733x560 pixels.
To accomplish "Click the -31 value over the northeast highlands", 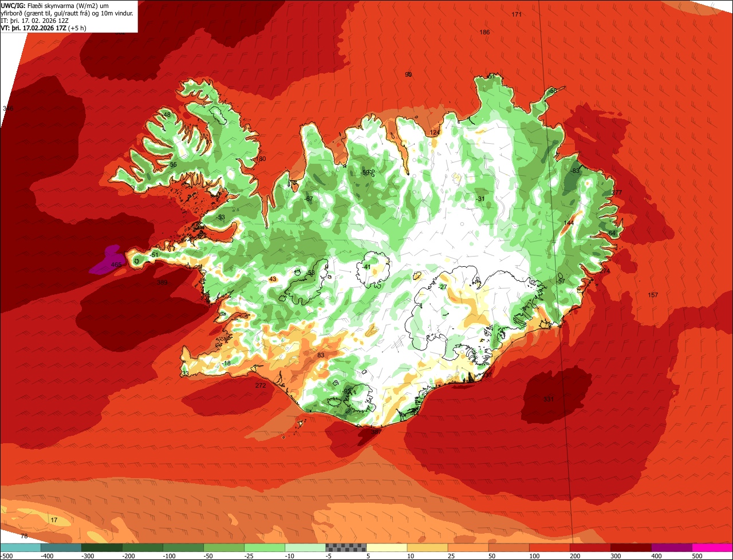I will click(x=480, y=199).
